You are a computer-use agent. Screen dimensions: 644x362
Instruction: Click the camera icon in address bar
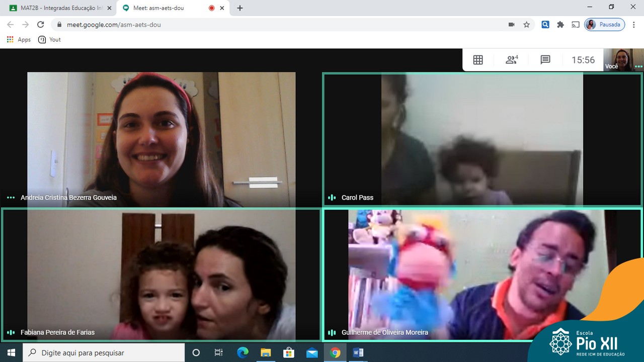click(x=512, y=25)
